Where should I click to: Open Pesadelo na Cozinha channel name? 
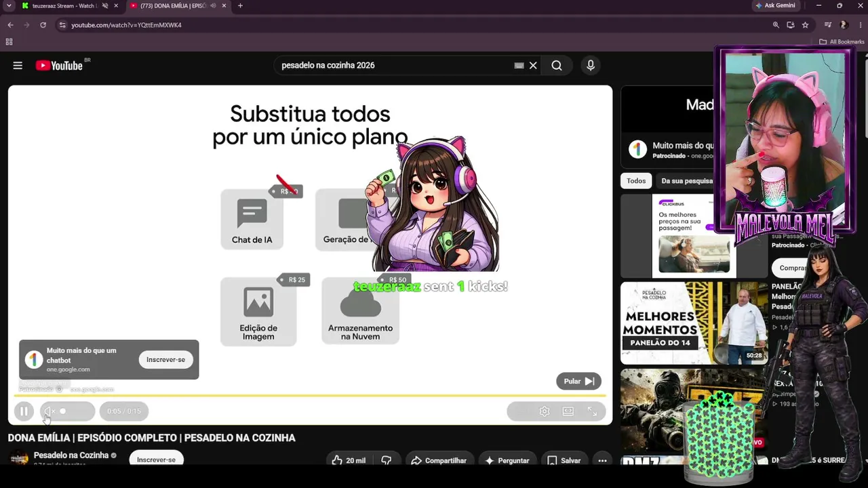[71, 455]
